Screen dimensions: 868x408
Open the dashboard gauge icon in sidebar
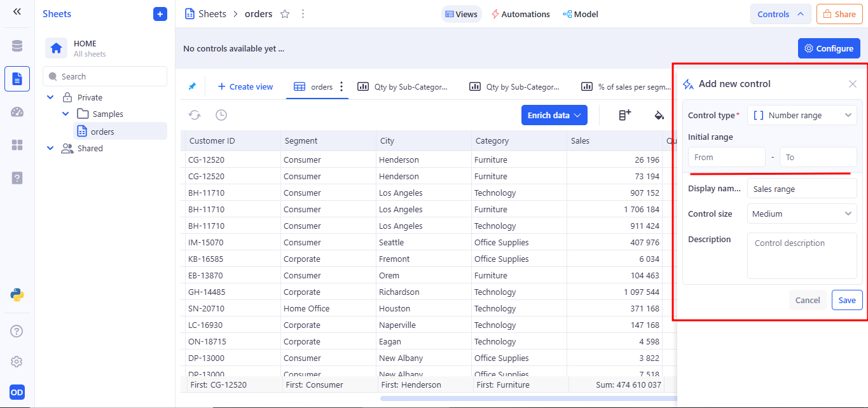[17, 112]
